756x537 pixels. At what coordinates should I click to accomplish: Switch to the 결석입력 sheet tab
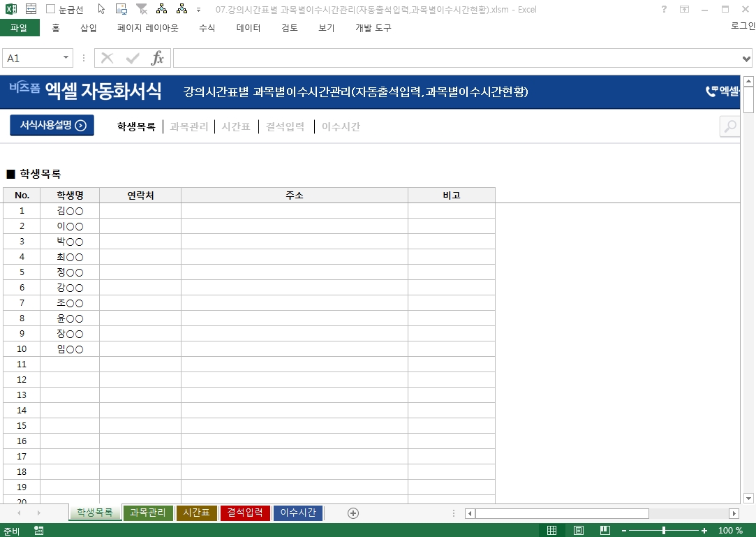pos(245,513)
